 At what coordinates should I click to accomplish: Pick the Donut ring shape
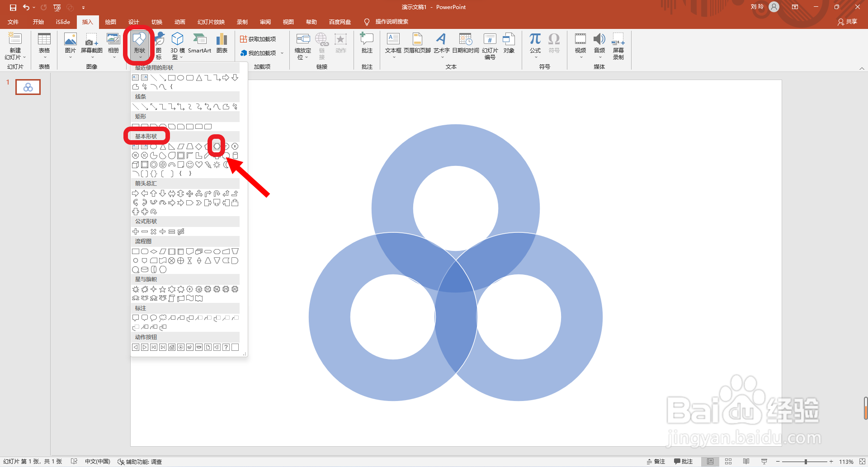154,165
